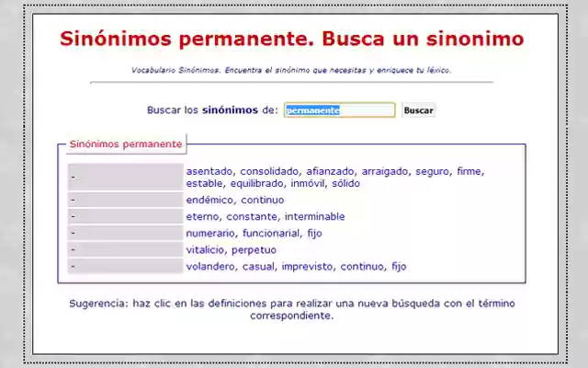588x368 pixels.
Task: Click the red page heading 'Sinónimos permanente. Busca un sinonimo'
Action: pyautogui.click(x=292, y=39)
